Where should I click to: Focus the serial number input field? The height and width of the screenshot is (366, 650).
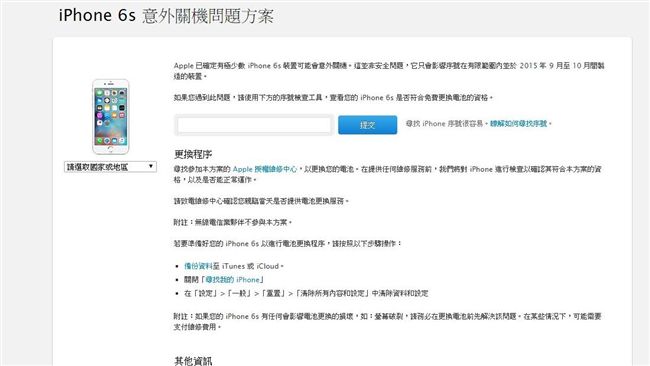(254, 125)
